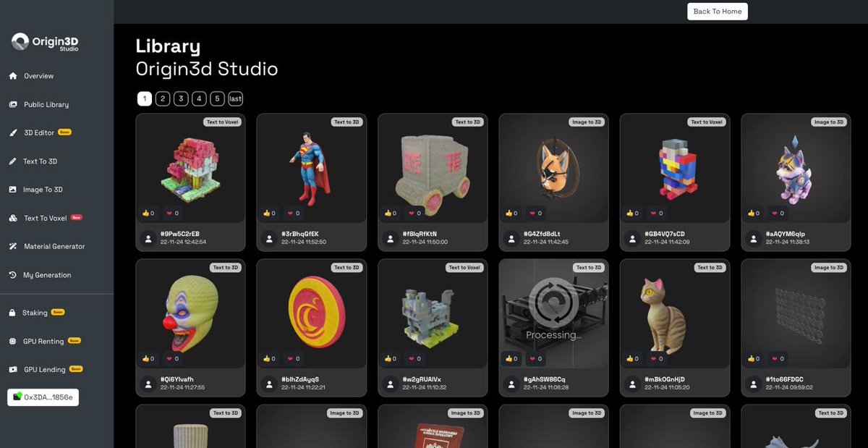Open the 3D Editor menu item
Screen dimensions: 868x448
39,132
